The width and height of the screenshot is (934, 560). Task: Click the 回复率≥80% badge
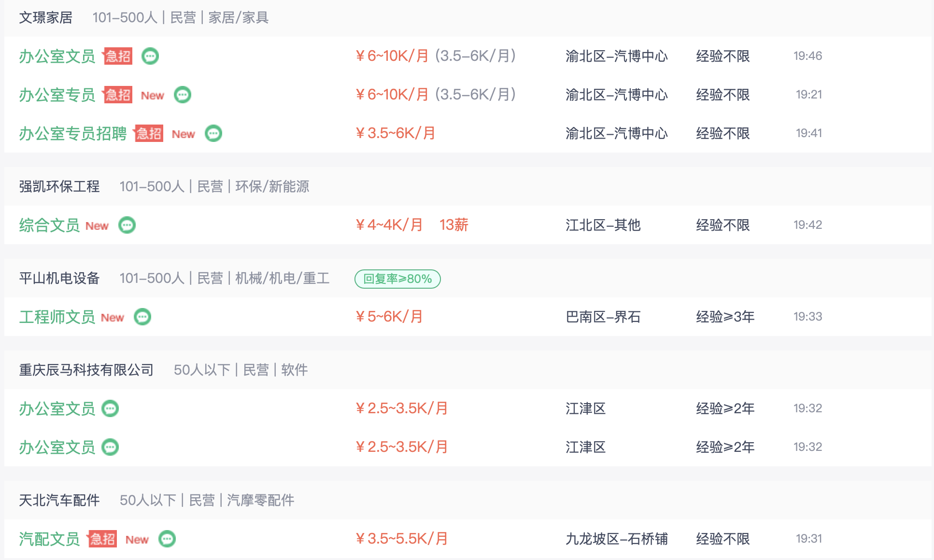pos(397,279)
